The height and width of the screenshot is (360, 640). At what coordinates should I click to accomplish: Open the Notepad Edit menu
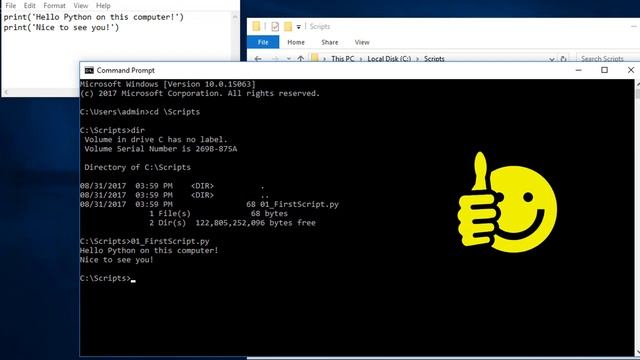[x=29, y=6]
